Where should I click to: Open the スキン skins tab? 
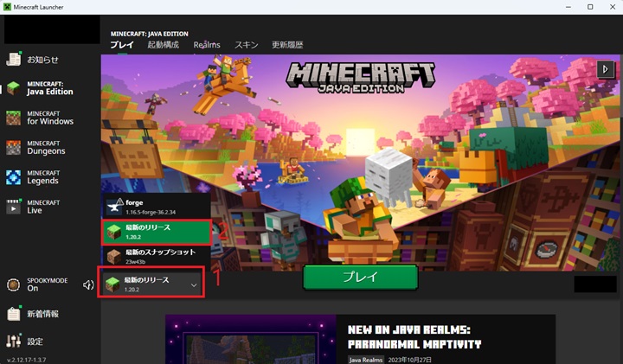247,45
